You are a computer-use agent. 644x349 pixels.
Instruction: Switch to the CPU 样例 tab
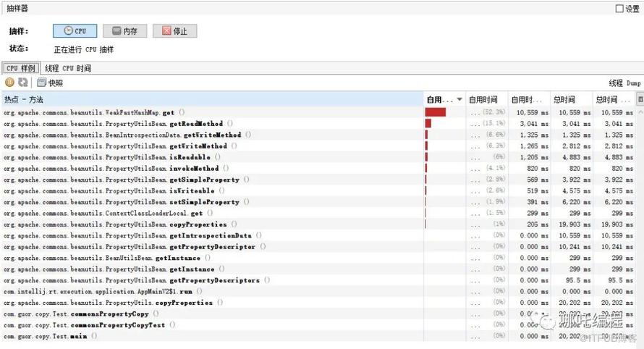point(21,68)
